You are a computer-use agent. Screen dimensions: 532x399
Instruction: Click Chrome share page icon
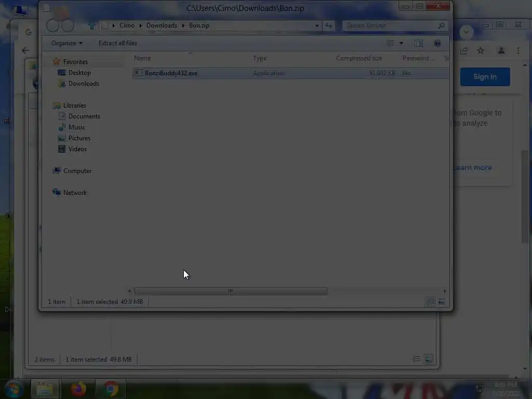point(464,50)
